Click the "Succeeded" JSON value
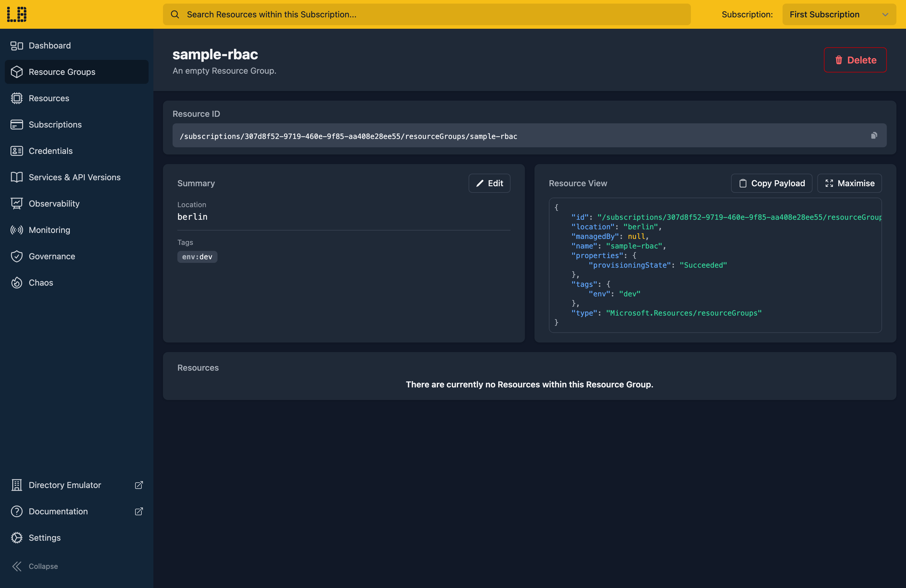Viewport: 906px width, 588px height. [703, 265]
